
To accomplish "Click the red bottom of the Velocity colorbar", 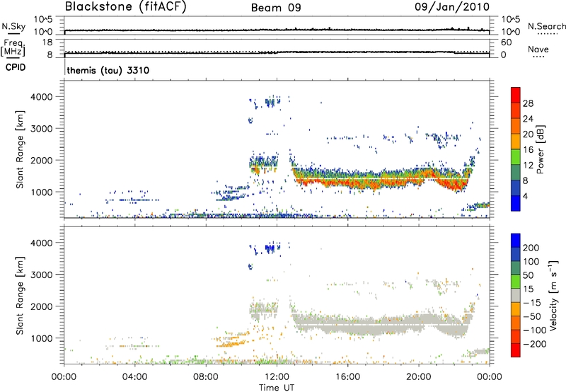I will (516, 350).
